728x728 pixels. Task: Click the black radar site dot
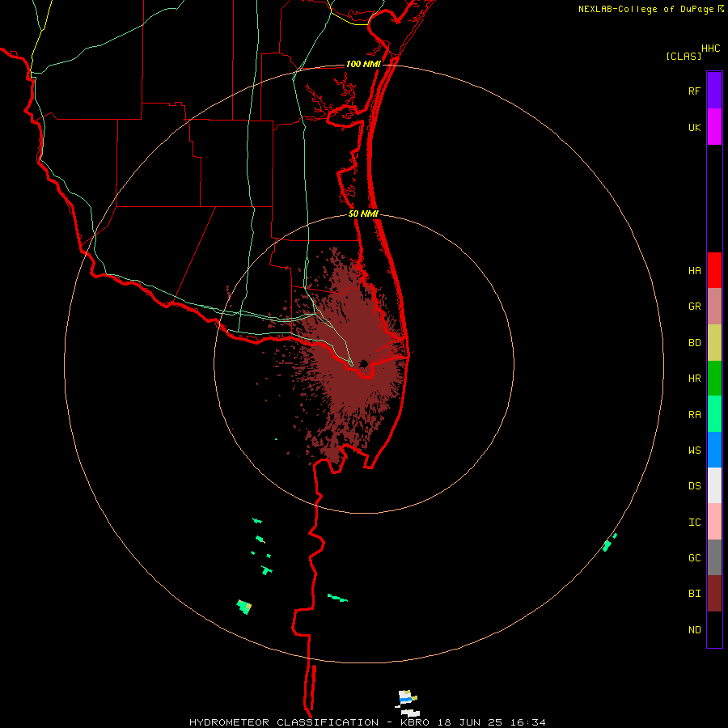pyautogui.click(x=363, y=363)
